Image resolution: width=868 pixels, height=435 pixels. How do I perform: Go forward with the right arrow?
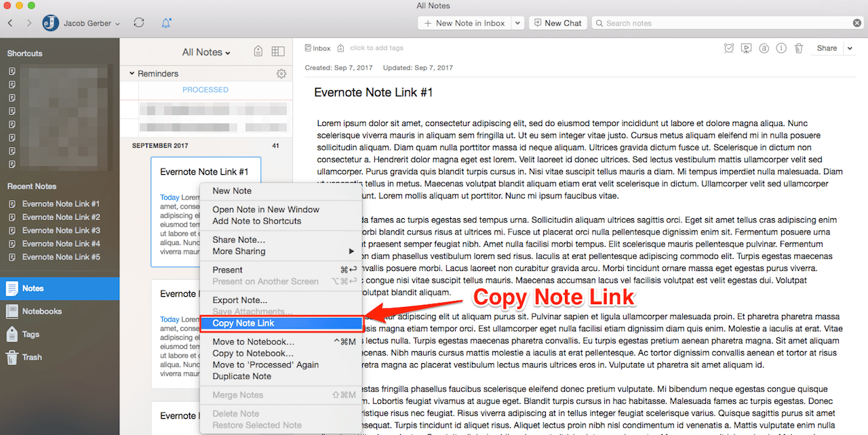pyautogui.click(x=29, y=23)
